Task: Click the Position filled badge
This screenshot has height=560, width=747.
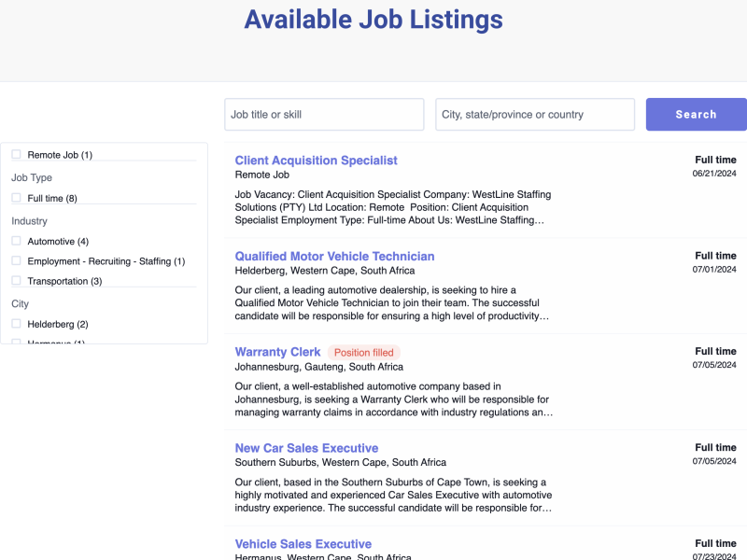Action: pos(364,353)
